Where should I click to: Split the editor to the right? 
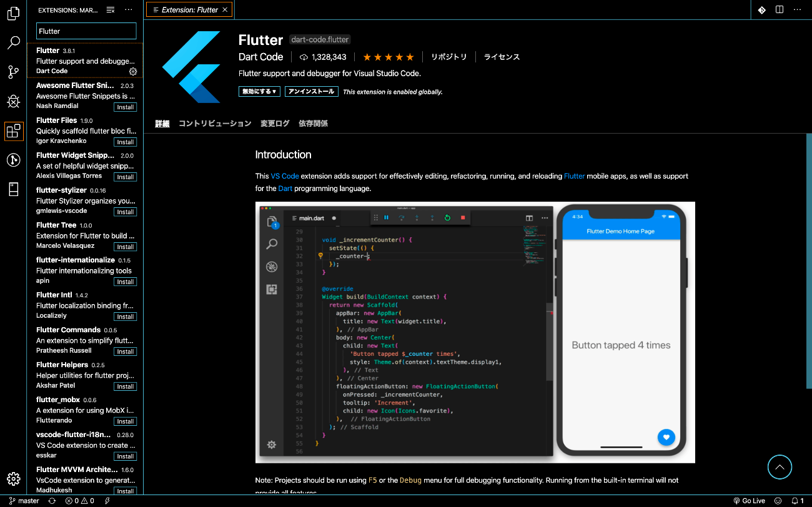(x=780, y=9)
